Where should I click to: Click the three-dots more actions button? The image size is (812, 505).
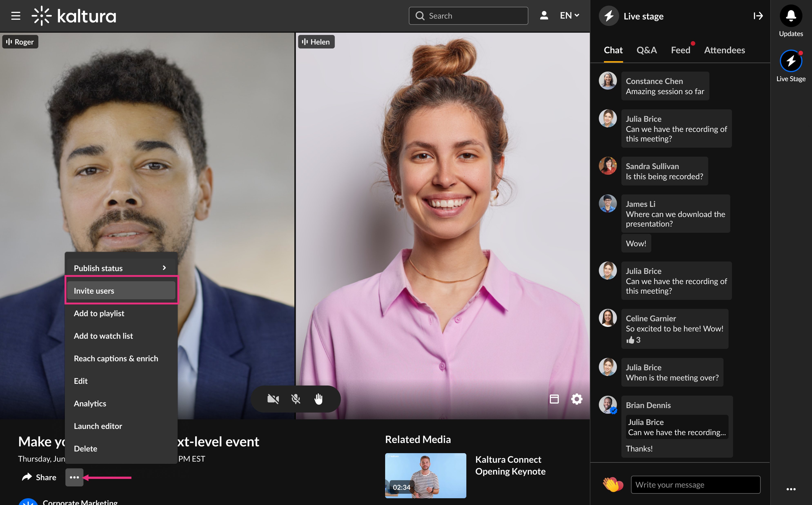pyautogui.click(x=74, y=477)
